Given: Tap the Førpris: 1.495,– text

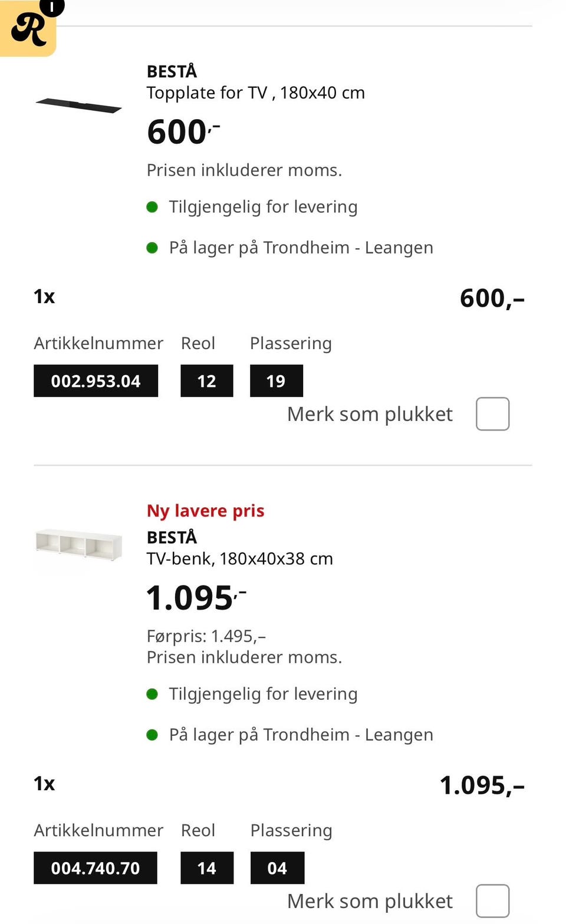Looking at the screenshot, I should click(x=206, y=636).
